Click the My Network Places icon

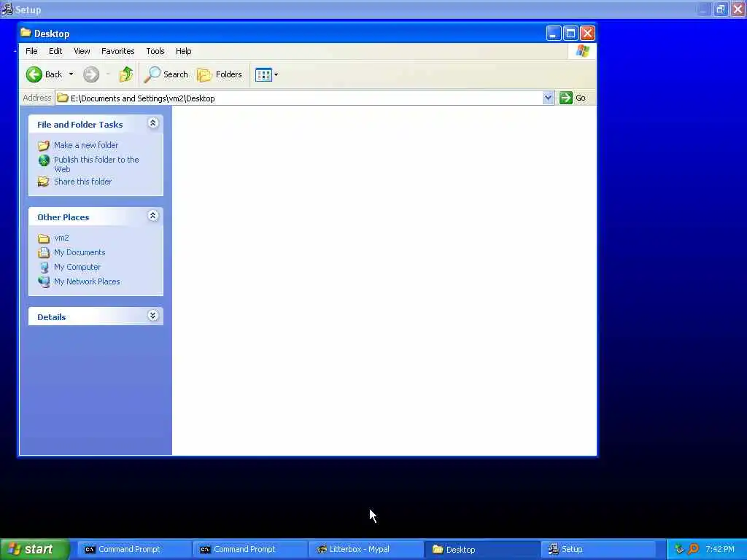tap(44, 281)
